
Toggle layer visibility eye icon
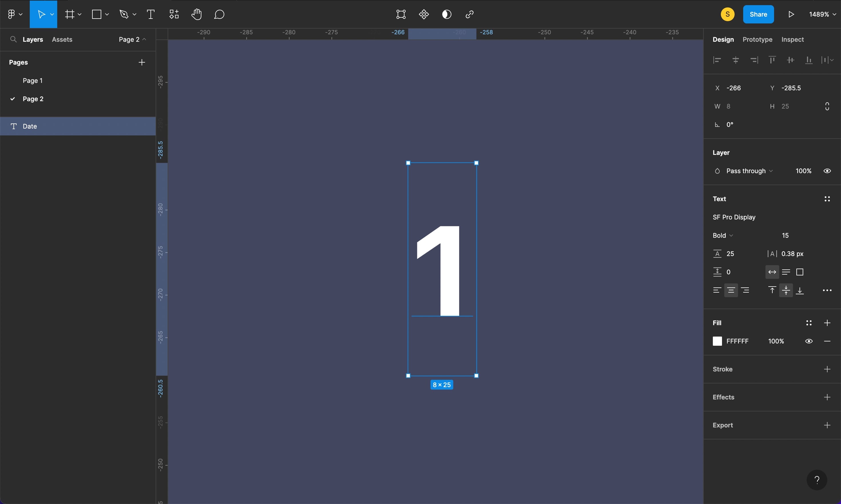(x=827, y=171)
